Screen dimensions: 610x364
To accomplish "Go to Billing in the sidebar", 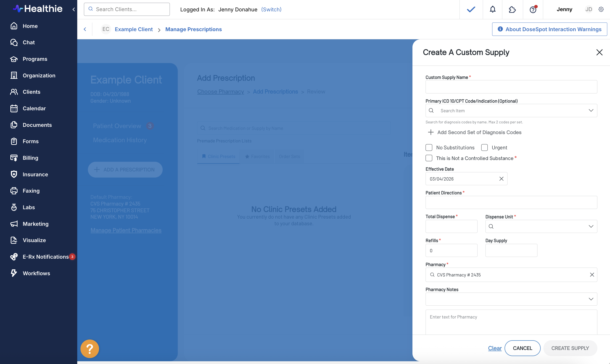I will click(x=30, y=158).
